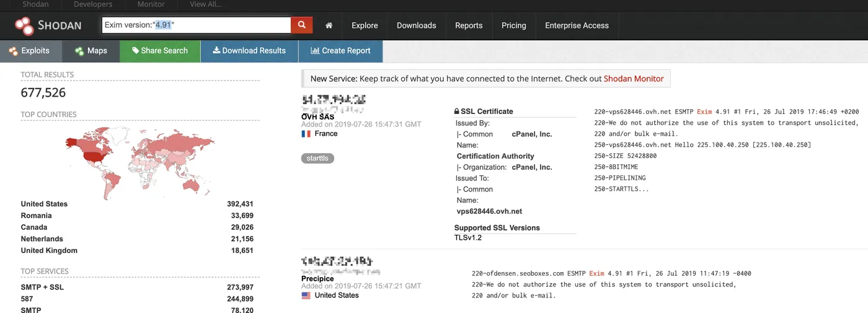Filter by SMTP + SSL service
The height and width of the screenshot is (313, 868).
(x=42, y=288)
